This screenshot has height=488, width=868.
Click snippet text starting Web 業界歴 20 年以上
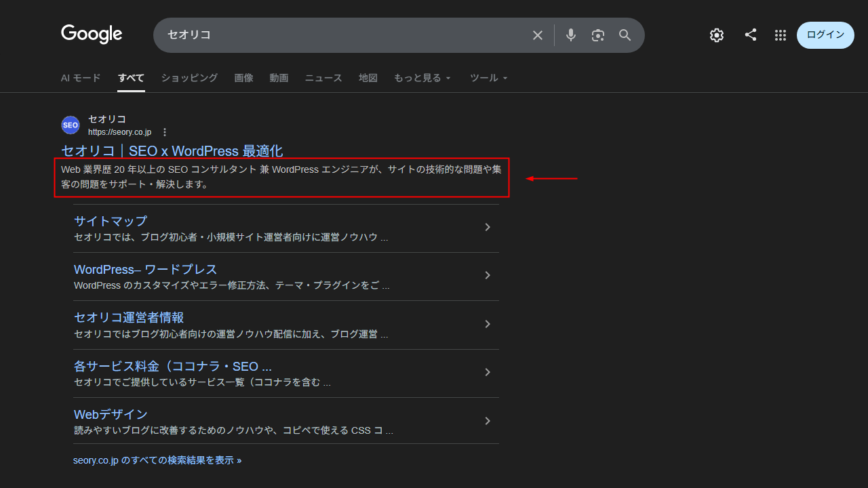pos(281,177)
